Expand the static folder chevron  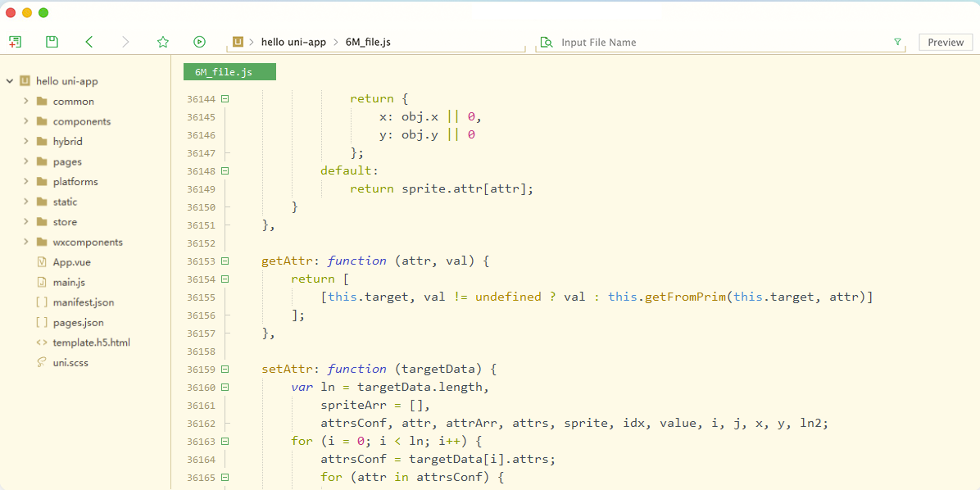click(25, 202)
